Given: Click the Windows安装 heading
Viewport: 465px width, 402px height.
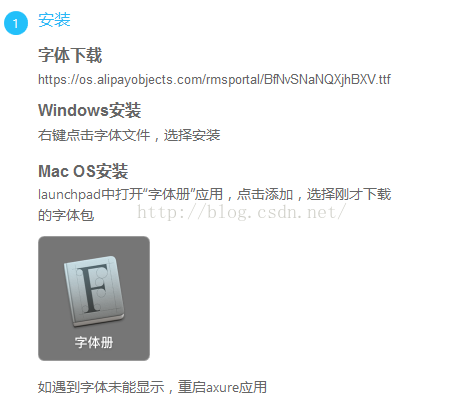Looking at the screenshot, I should pyautogui.click(x=90, y=110).
